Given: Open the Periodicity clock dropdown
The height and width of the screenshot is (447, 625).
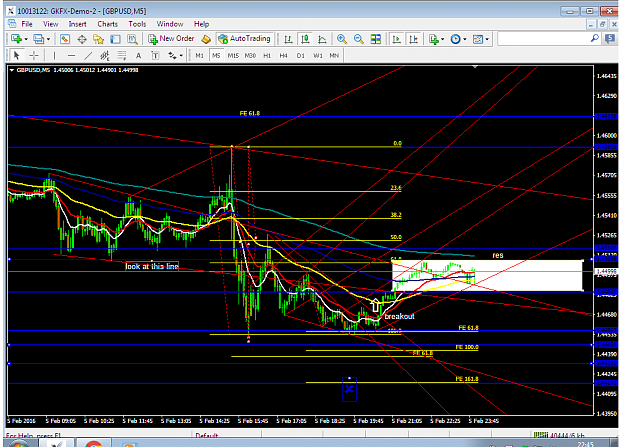Looking at the screenshot, I should tap(458, 39).
